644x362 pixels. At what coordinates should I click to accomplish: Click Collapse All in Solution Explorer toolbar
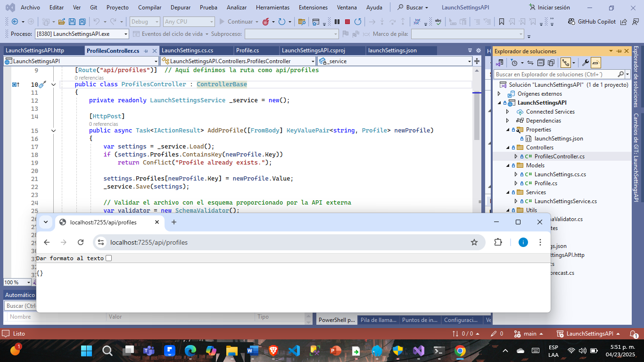540,63
